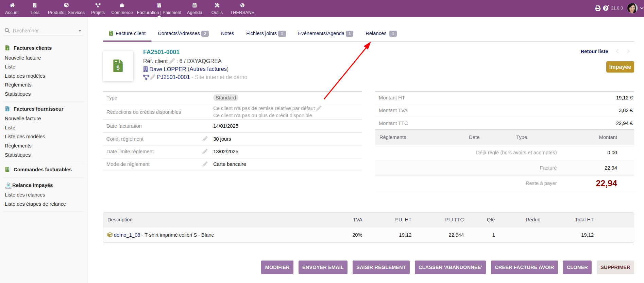The width and height of the screenshot is (644, 283).
Task: Open the Agenda calendar icon
Action: tap(194, 5)
